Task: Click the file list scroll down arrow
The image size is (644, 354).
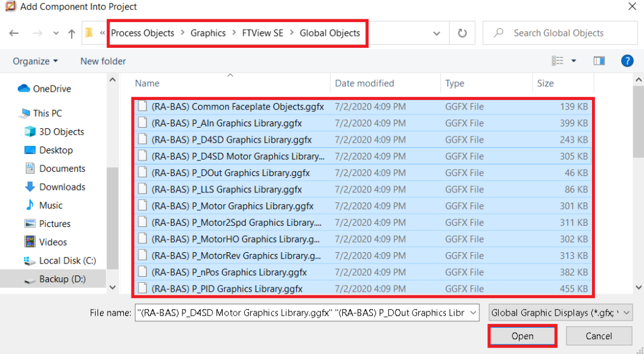Action: click(x=639, y=287)
